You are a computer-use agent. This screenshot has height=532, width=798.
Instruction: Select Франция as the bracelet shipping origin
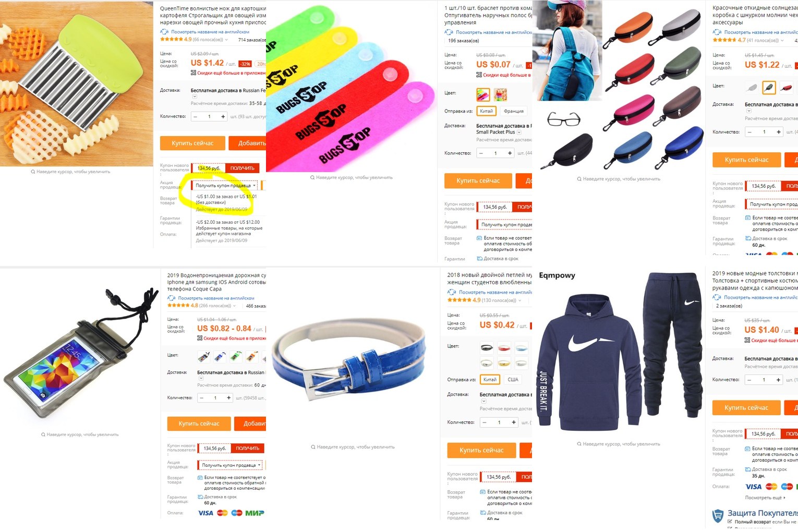514,111
